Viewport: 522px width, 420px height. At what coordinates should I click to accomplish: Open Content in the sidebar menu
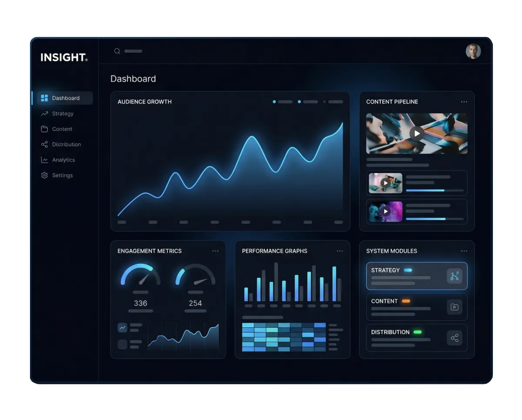pos(62,129)
